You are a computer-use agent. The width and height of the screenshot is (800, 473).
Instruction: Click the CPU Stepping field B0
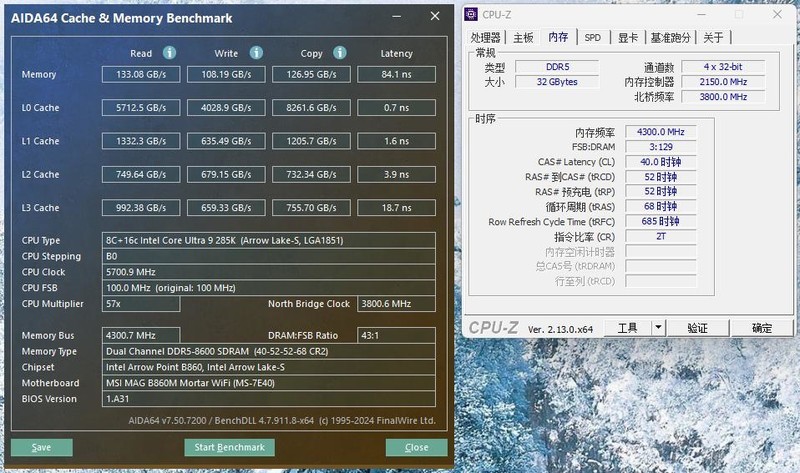(269, 256)
